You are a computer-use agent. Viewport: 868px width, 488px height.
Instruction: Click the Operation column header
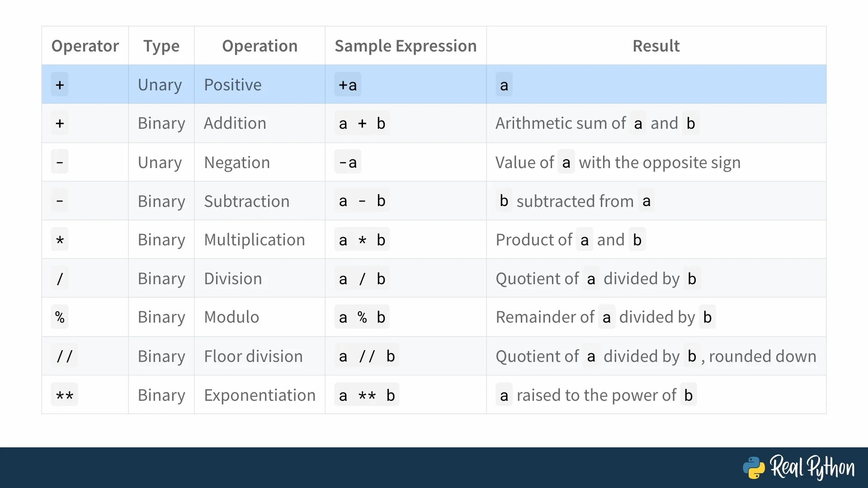coord(259,46)
